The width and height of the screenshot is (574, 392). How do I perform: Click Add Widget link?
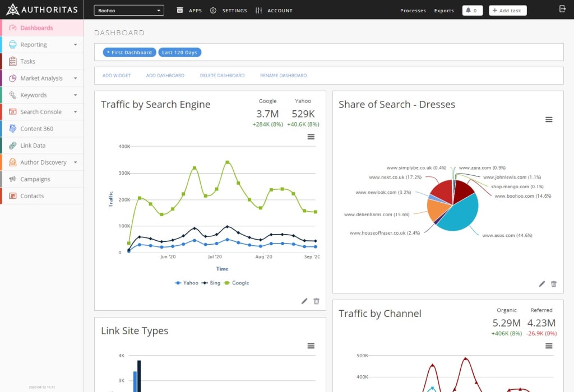click(117, 76)
